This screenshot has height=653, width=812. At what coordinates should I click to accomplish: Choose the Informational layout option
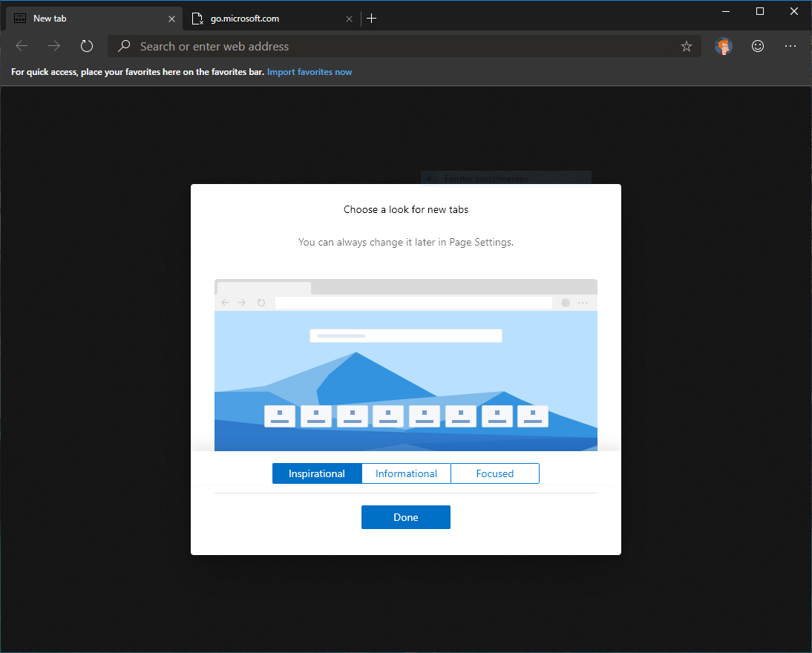(x=406, y=473)
